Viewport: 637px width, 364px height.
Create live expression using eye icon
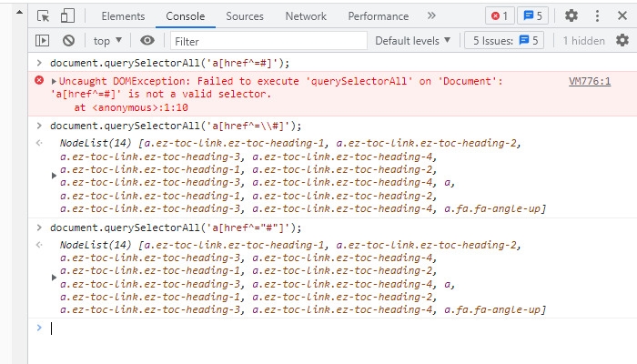pyautogui.click(x=147, y=40)
